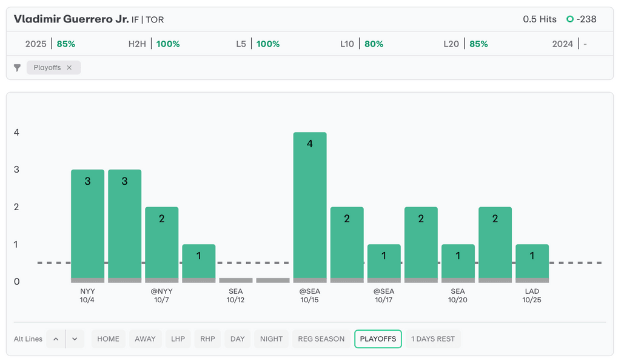Enable the RHP filter
The height and width of the screenshot is (364, 621).
point(207,339)
